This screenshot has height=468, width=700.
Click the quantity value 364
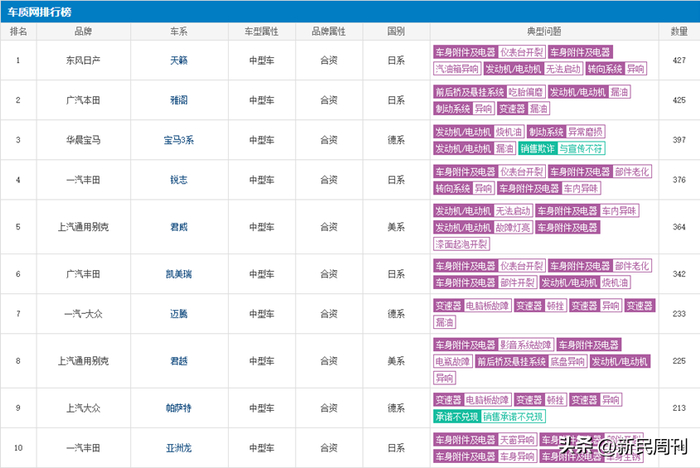(x=679, y=227)
